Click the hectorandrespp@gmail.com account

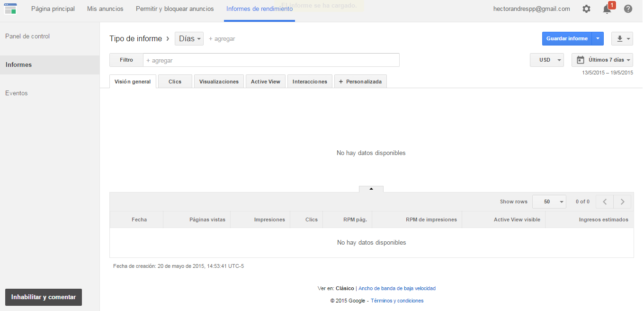tap(531, 9)
